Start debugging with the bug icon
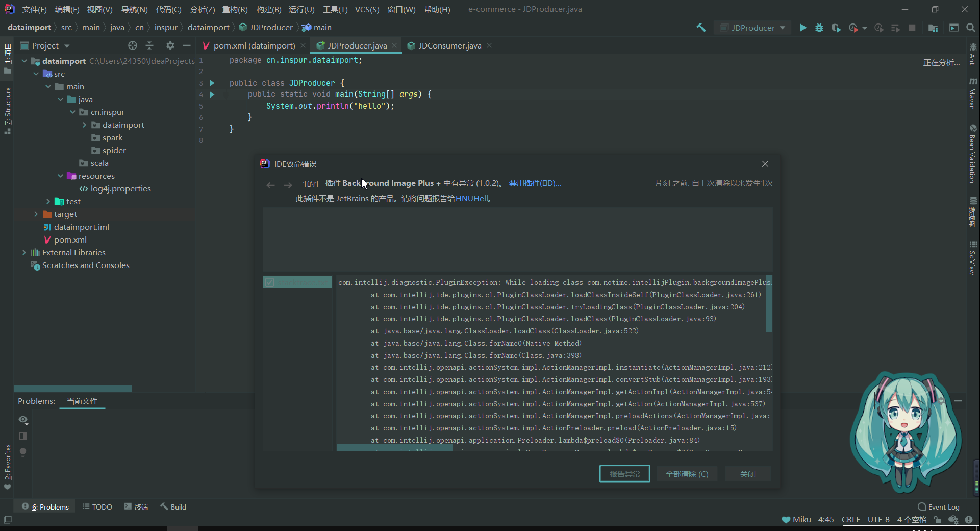The height and width of the screenshot is (531, 980). point(819,28)
